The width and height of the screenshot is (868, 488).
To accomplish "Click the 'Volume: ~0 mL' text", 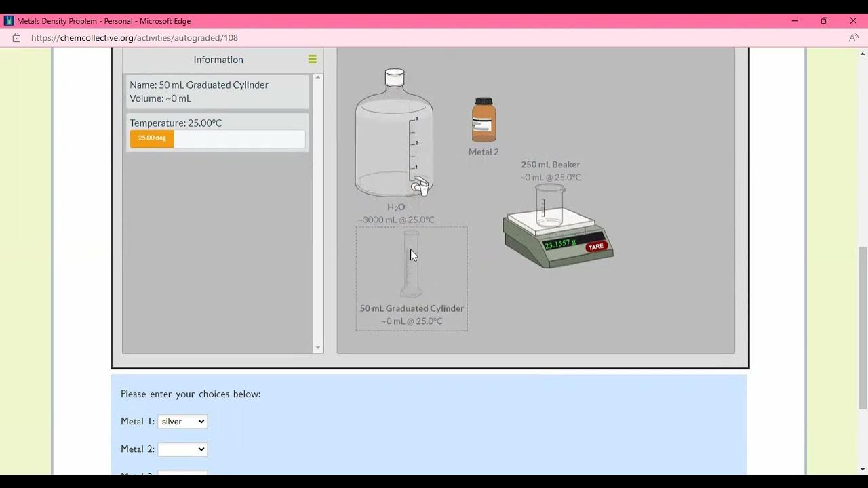I will pyautogui.click(x=160, y=98).
